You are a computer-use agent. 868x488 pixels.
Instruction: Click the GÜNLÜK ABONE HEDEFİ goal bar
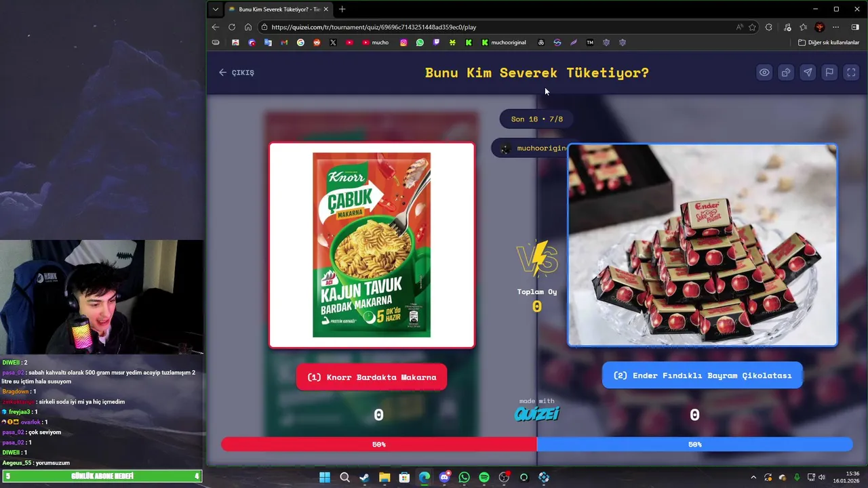tap(102, 476)
